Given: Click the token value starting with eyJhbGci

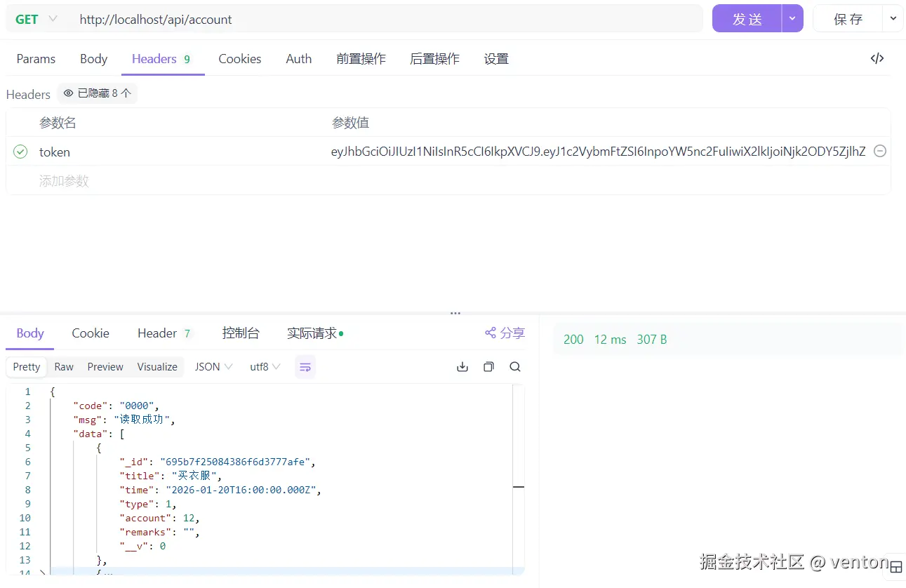Looking at the screenshot, I should tap(599, 152).
